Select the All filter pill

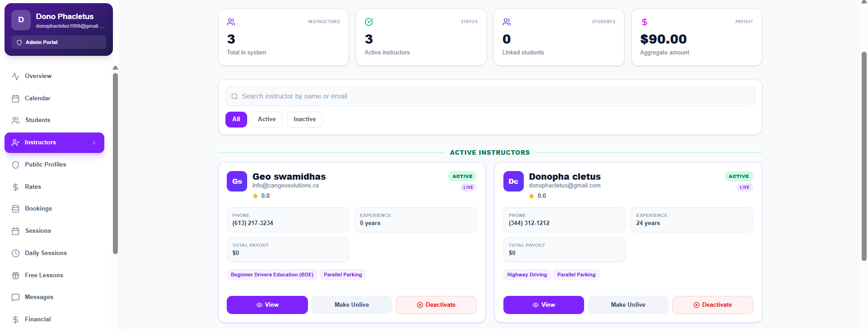(x=236, y=119)
